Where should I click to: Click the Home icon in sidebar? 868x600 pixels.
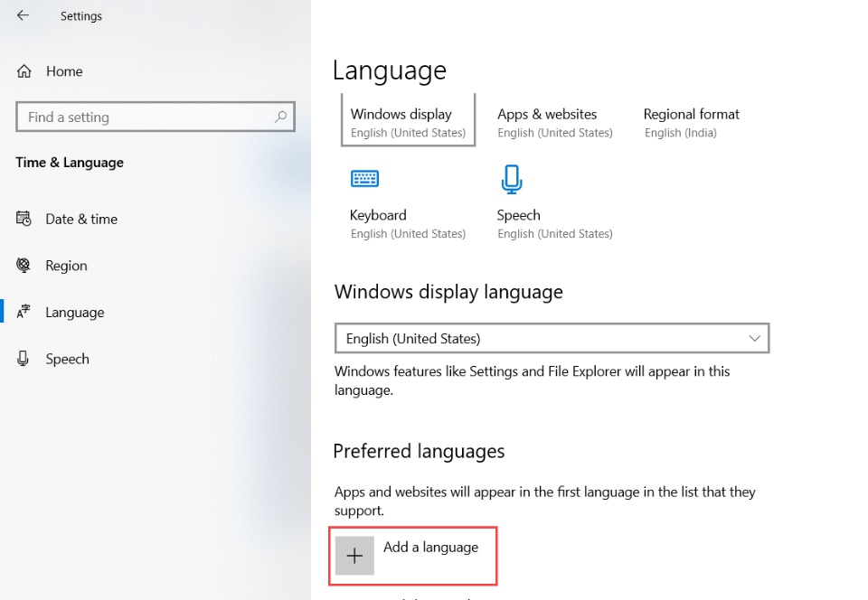click(x=24, y=71)
